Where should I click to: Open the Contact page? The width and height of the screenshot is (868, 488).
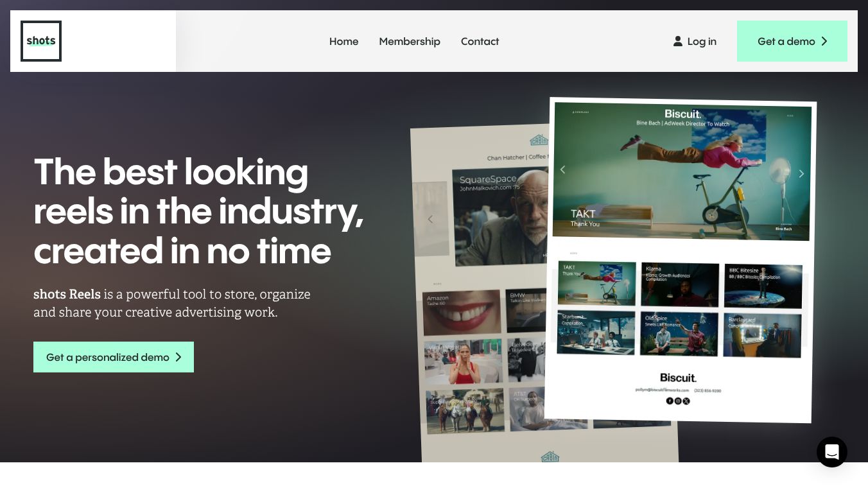[x=480, y=41]
